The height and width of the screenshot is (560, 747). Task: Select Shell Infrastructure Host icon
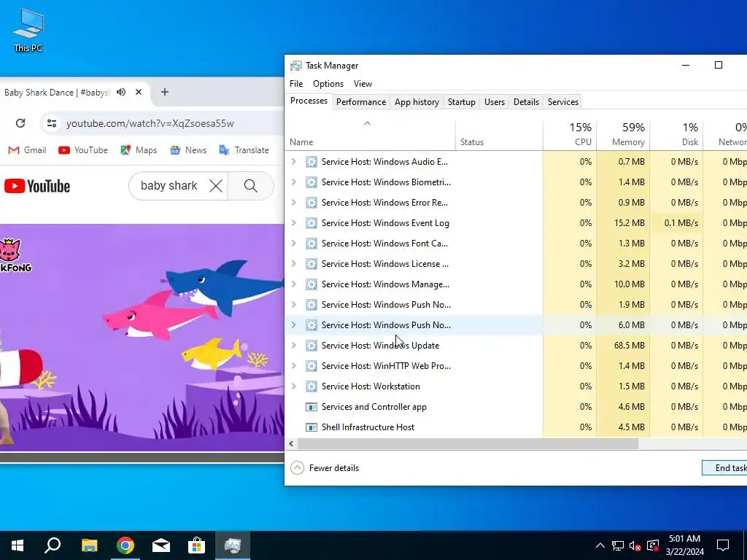click(311, 427)
